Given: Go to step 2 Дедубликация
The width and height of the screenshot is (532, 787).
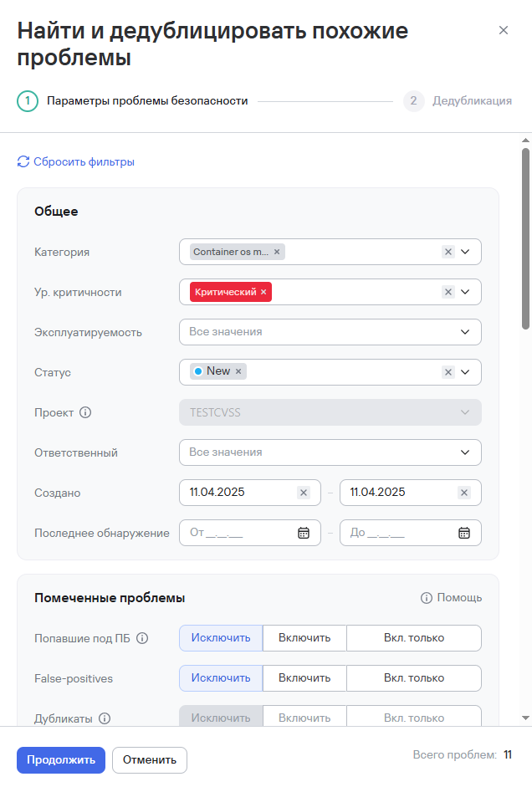Looking at the screenshot, I should tap(458, 101).
